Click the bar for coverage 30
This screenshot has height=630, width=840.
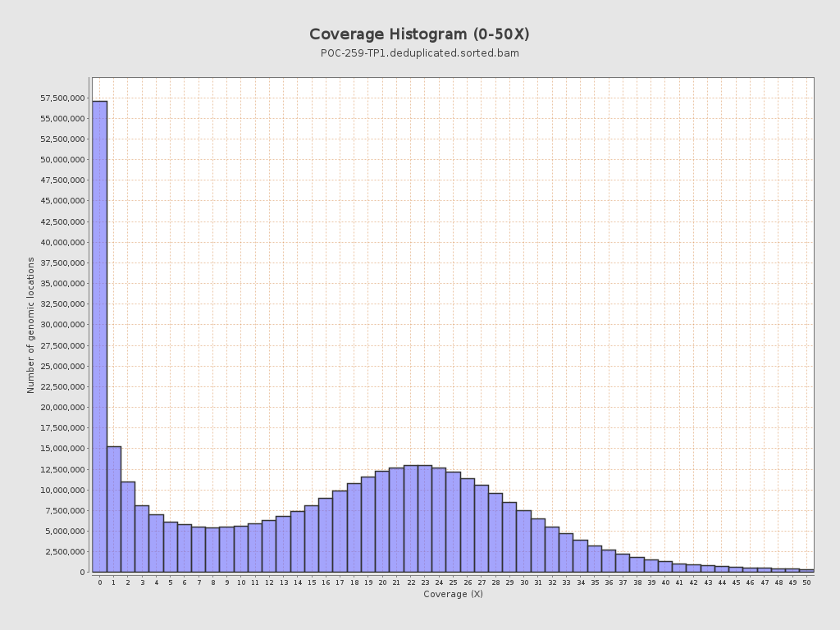tap(524, 541)
